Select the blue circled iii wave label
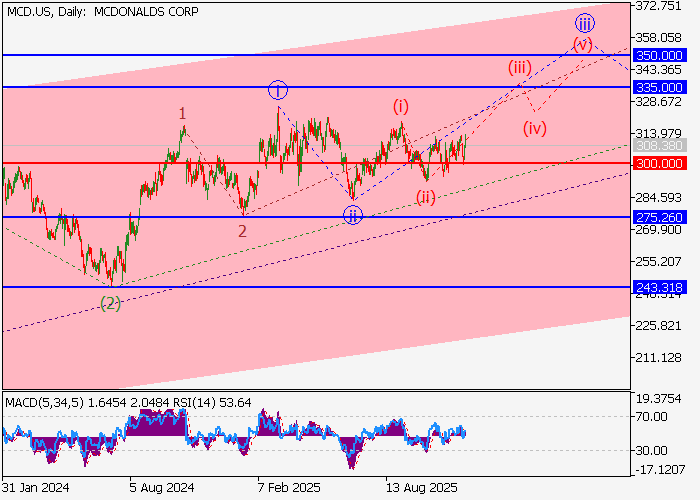 [584, 23]
